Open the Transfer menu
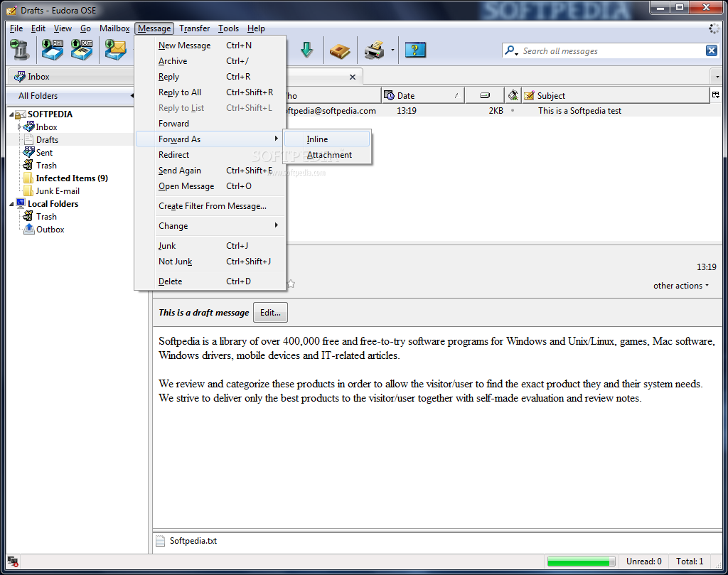Viewport: 728px width, 575px height. (x=195, y=28)
